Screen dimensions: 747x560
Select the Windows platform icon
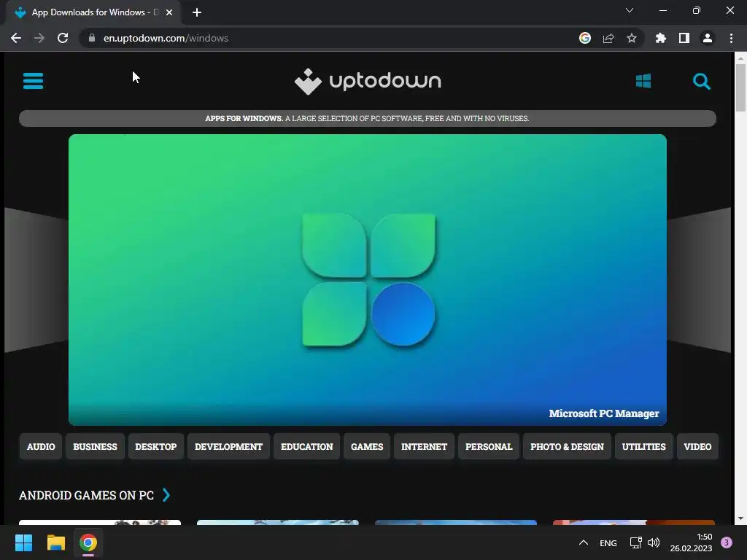click(x=643, y=81)
